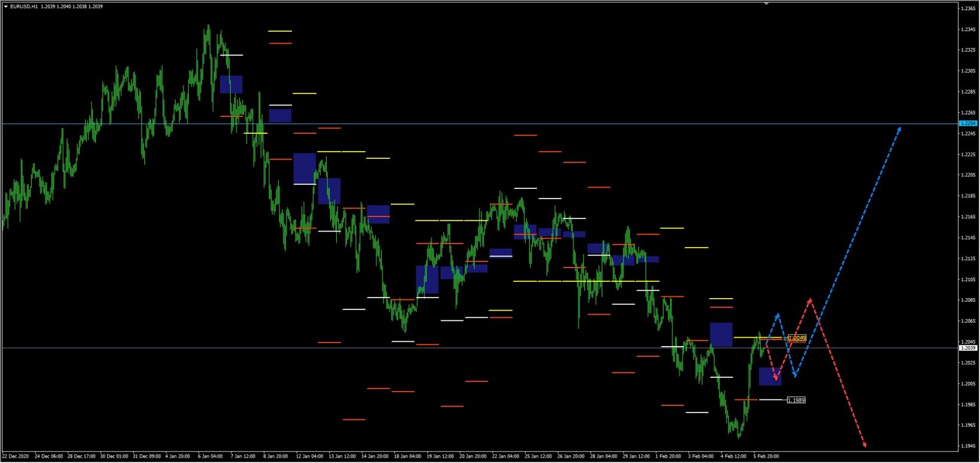Click the 30 Dec 01:00 time axis label
Screen dimensions: 980x463
coord(114,456)
